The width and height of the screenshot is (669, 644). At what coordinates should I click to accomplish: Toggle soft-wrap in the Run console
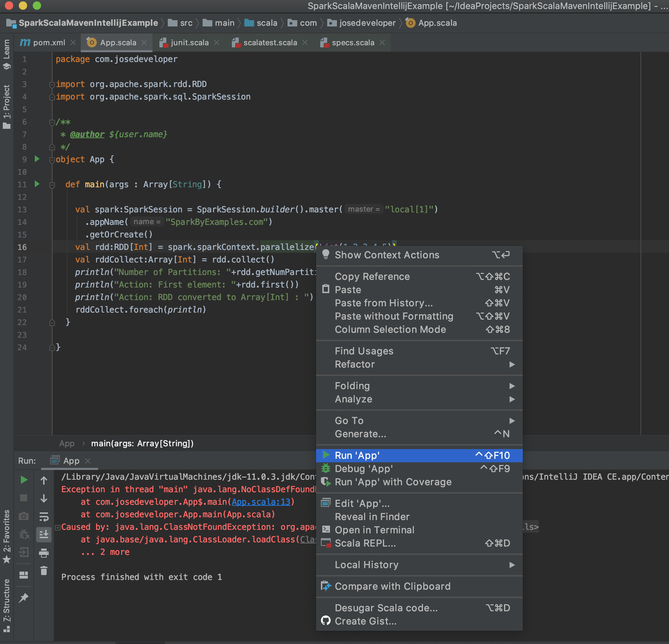tap(44, 517)
